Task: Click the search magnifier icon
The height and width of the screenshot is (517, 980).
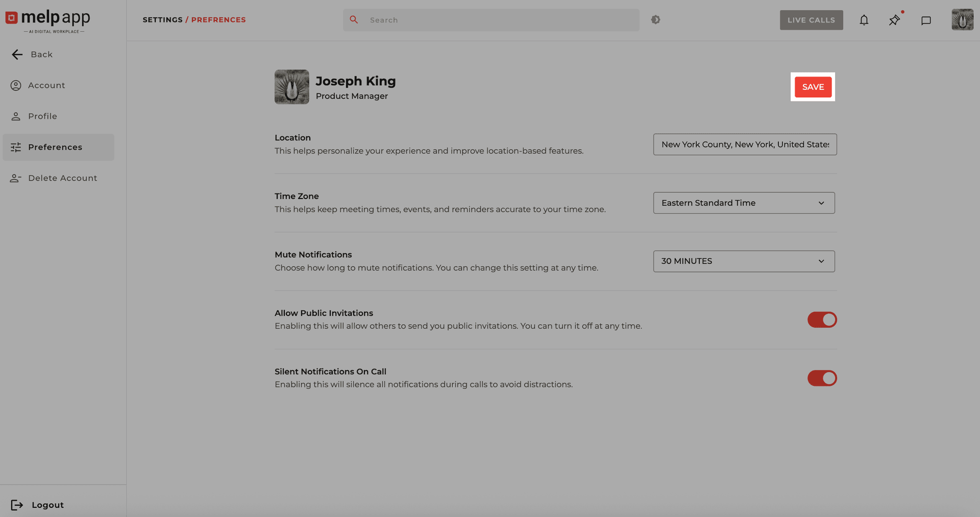Action: pyautogui.click(x=354, y=20)
